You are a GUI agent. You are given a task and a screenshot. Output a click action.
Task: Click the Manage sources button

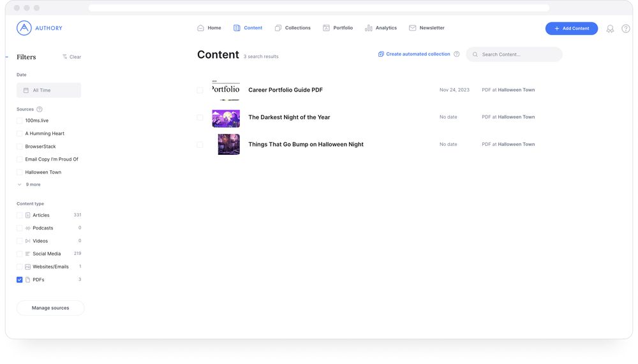50,308
